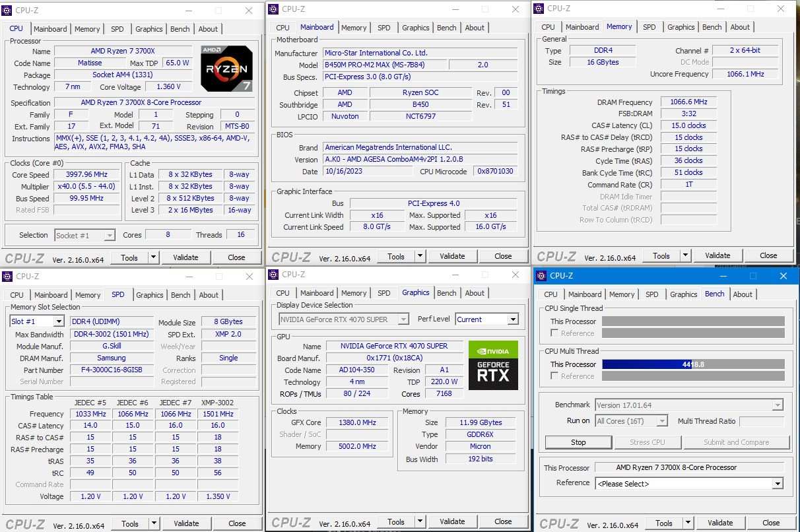Switch to CPU tab in Graphics window
The height and width of the screenshot is (532, 800).
(283, 293)
